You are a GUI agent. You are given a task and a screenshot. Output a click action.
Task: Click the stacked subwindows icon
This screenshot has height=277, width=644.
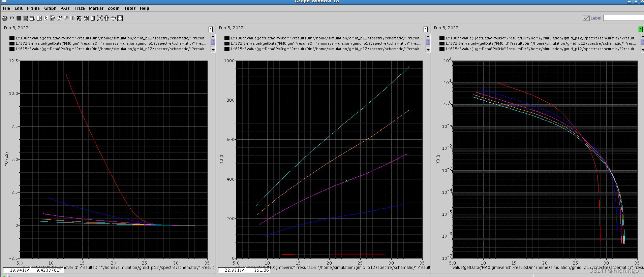point(32,18)
